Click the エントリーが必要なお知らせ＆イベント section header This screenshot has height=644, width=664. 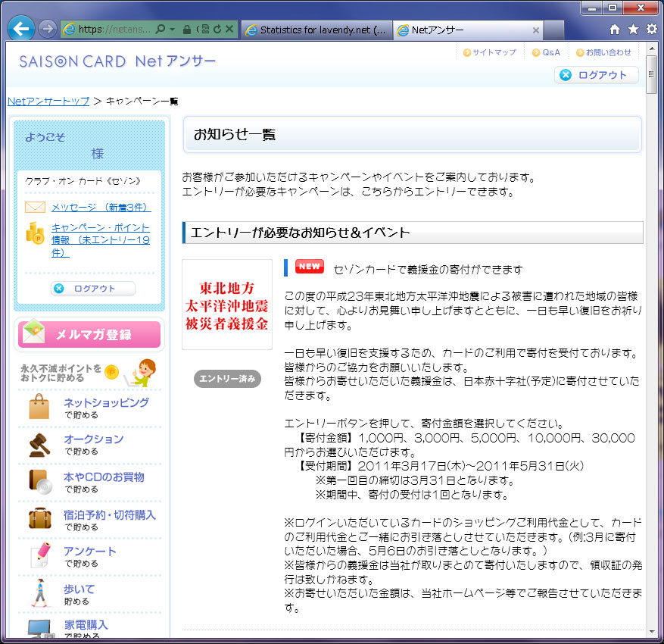click(413, 233)
